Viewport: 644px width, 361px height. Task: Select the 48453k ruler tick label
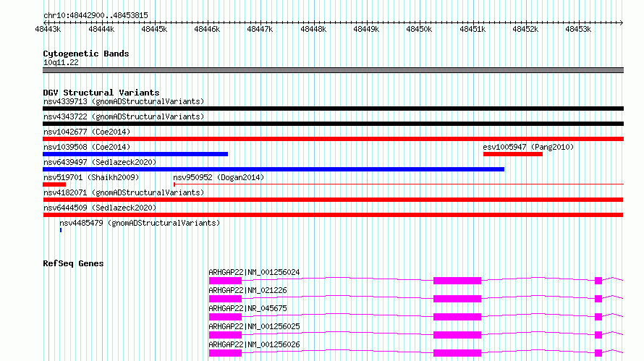pyautogui.click(x=578, y=29)
